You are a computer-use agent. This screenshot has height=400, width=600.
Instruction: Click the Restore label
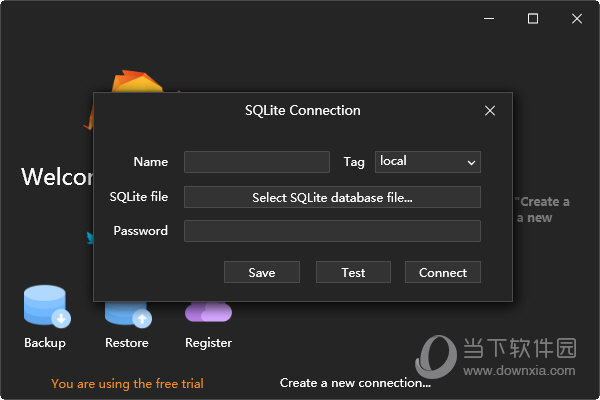pyautogui.click(x=127, y=343)
